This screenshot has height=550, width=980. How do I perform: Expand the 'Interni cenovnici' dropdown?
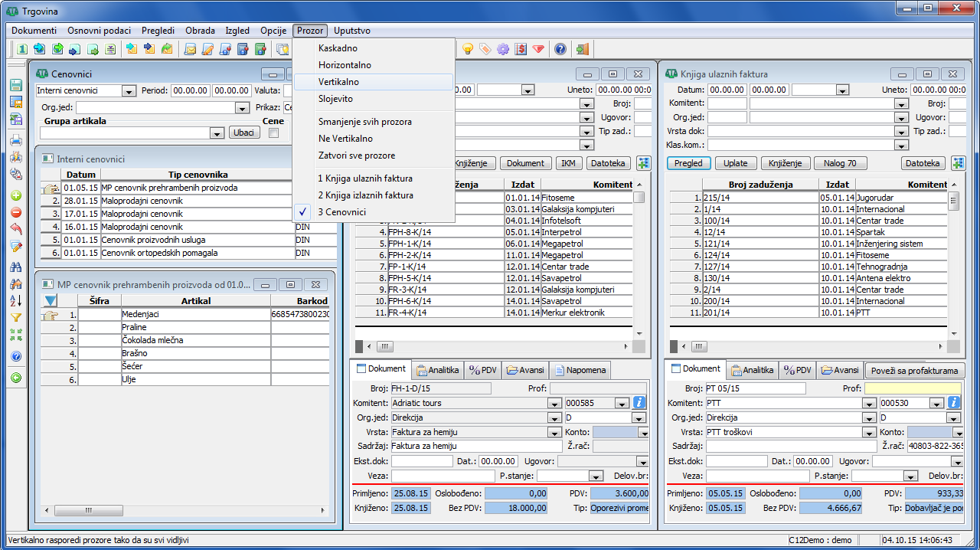click(129, 91)
